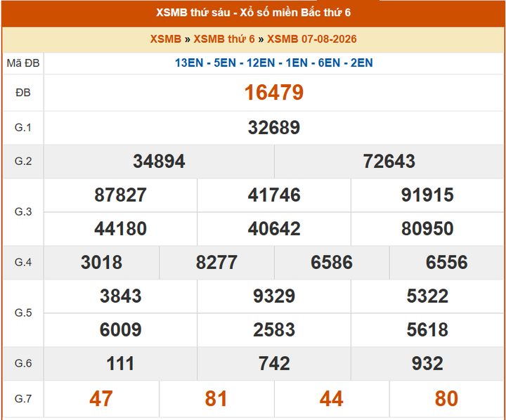Click G.7 number 80
The image size is (506, 420).
point(446,399)
